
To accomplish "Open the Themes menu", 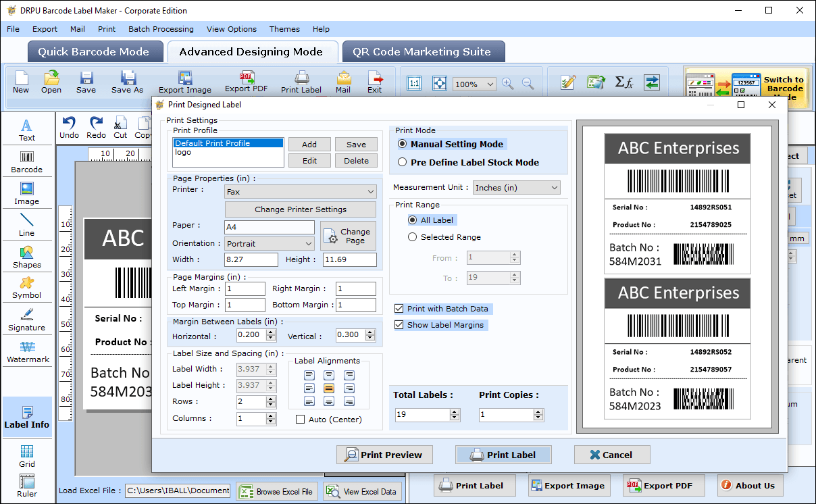I will click(284, 29).
